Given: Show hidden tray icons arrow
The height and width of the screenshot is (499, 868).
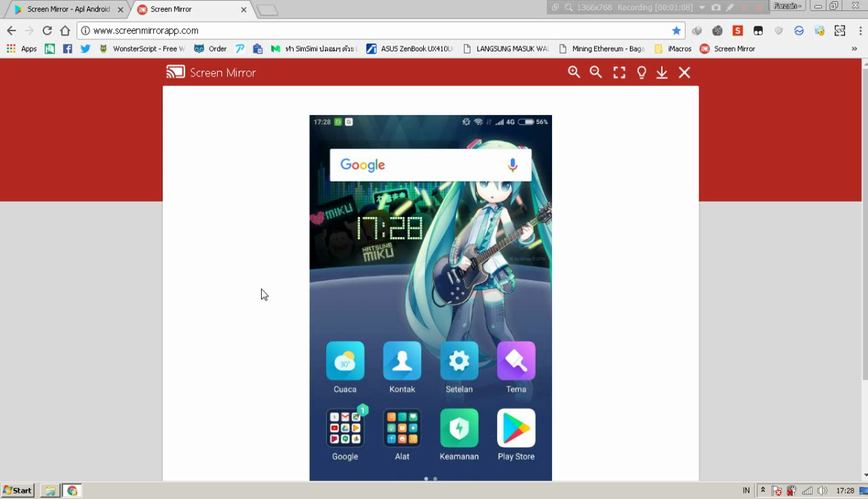Looking at the screenshot, I should point(763,490).
